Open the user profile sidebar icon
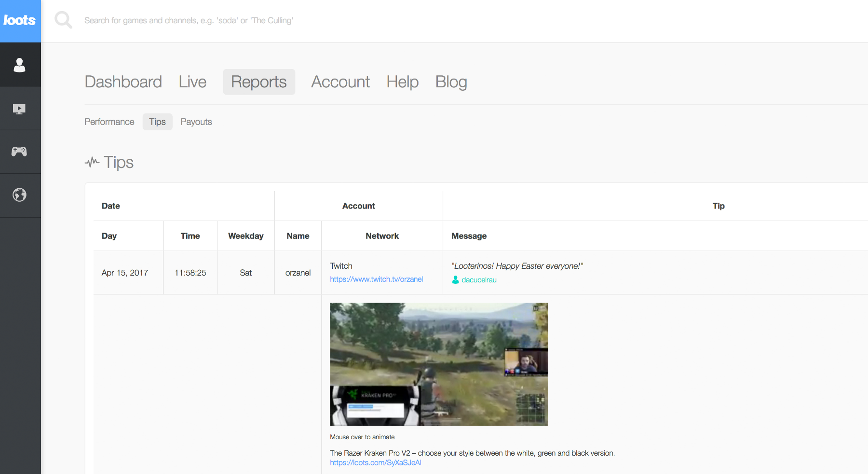 pyautogui.click(x=20, y=65)
